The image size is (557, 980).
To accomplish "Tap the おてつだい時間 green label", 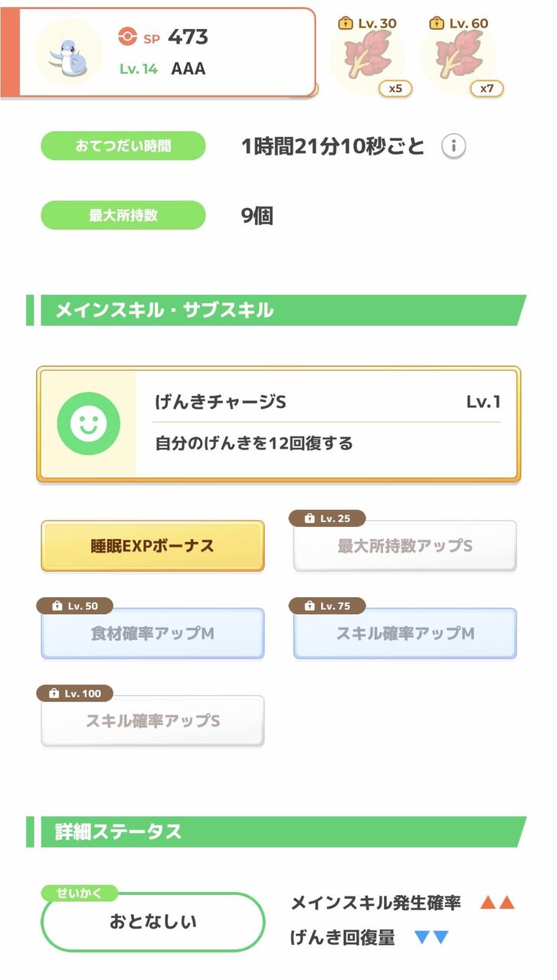I will (x=123, y=145).
